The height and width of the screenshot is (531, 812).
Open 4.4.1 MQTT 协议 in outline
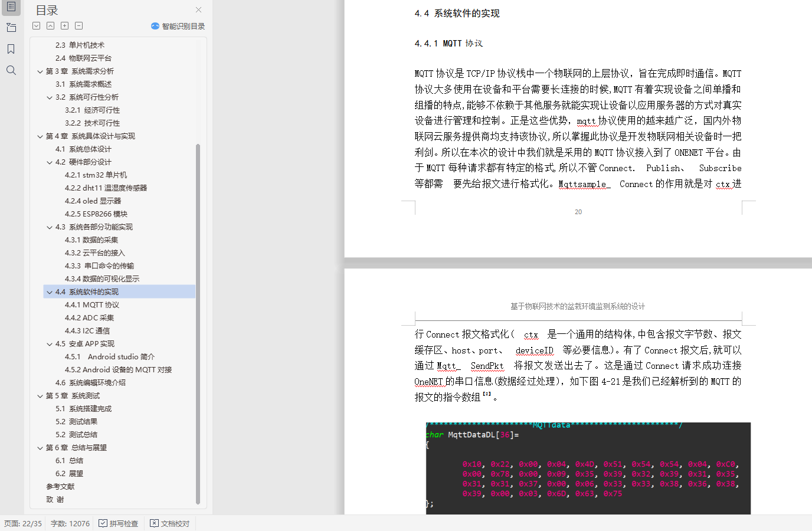[x=92, y=304]
